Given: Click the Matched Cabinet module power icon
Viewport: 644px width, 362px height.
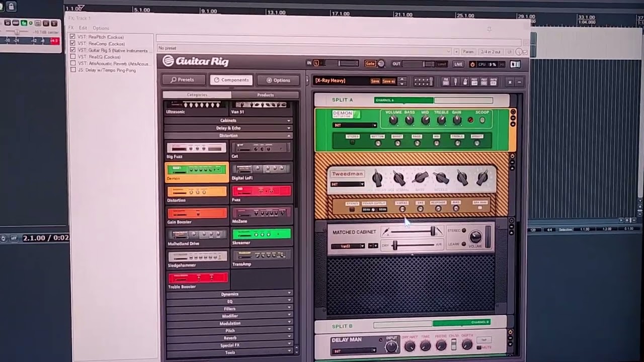Looking at the screenshot, I should coord(512,221).
